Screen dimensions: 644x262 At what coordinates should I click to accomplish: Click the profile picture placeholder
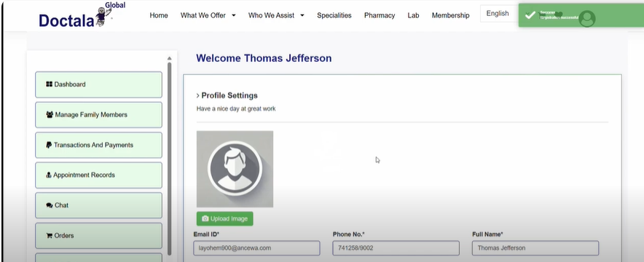tap(235, 169)
